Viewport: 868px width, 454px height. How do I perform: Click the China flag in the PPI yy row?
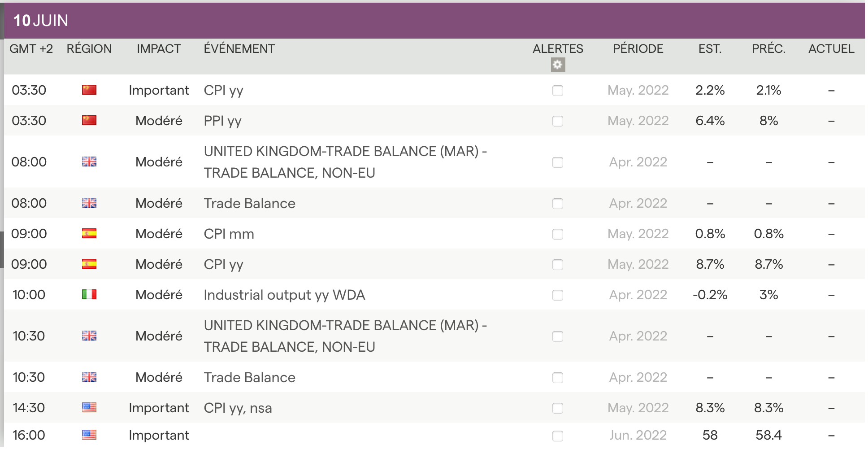89,120
